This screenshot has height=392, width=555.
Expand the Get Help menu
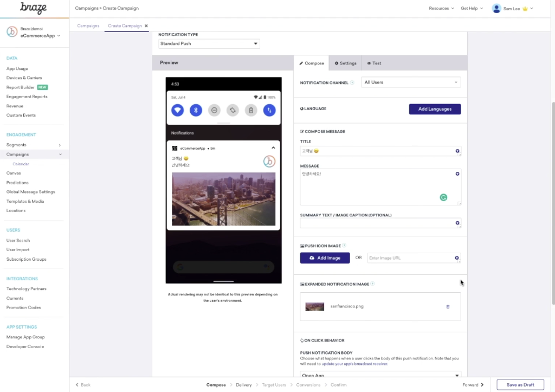tap(472, 8)
